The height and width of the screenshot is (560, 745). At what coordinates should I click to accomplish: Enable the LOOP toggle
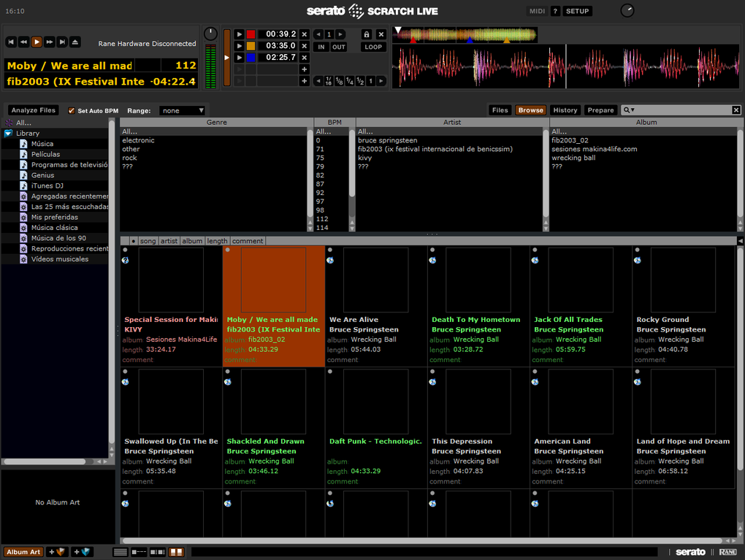(373, 47)
